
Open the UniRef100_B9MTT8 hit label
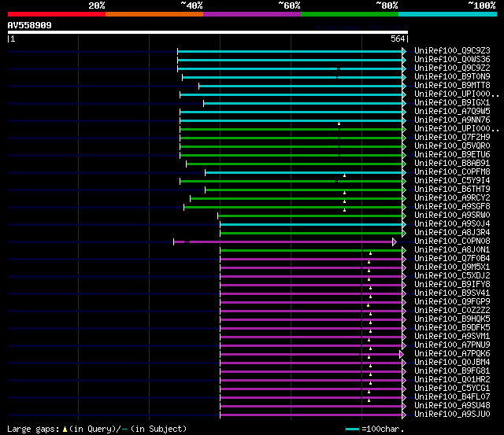(452, 86)
